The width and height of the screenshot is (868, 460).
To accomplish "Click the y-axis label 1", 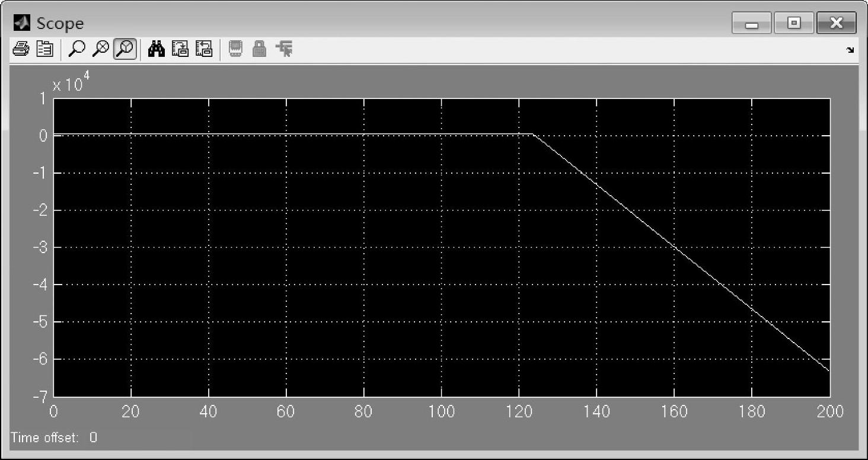I will (x=43, y=98).
